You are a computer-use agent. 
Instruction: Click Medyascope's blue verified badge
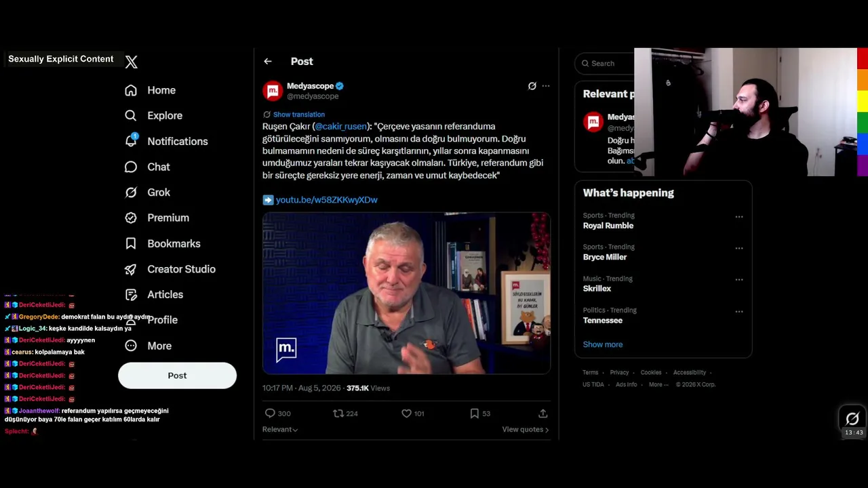[x=340, y=86]
